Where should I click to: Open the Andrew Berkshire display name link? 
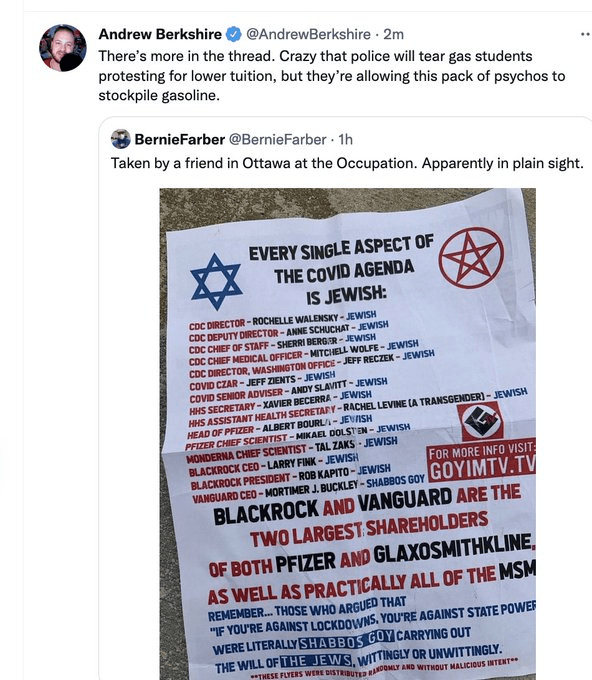pos(160,34)
